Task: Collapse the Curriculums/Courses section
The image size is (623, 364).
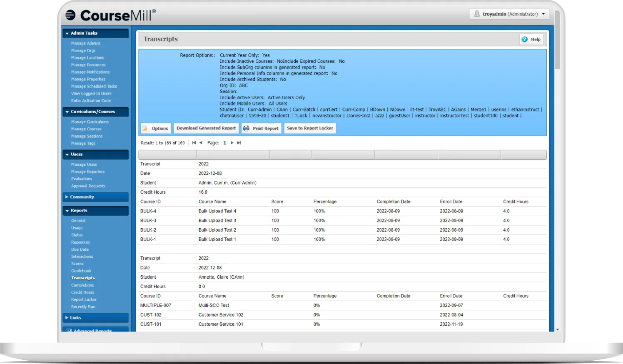Action: [95, 112]
